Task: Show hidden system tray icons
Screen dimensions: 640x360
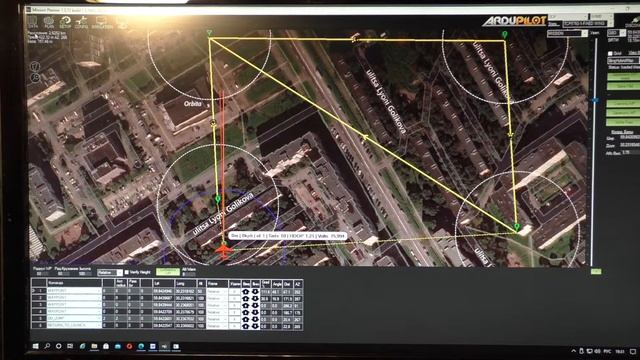Action: point(573,351)
